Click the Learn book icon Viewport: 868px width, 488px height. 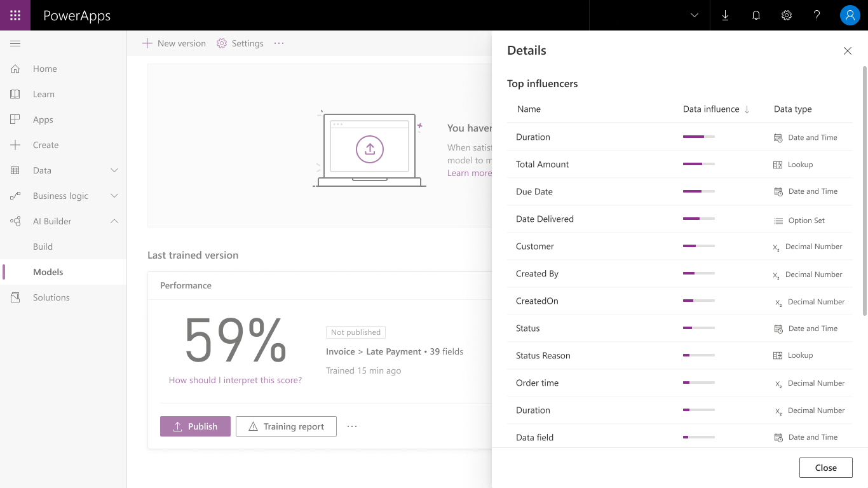tap(15, 94)
